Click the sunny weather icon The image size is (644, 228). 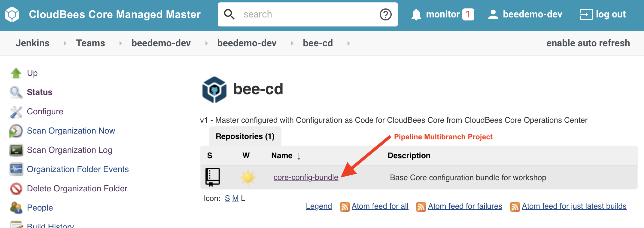(x=248, y=177)
